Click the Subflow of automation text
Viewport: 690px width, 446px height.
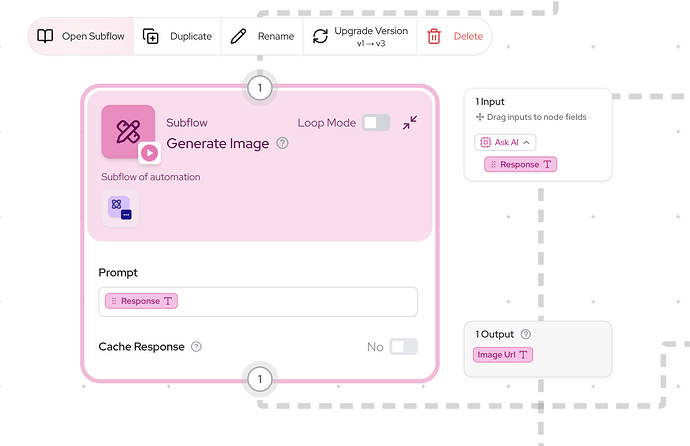(x=150, y=177)
